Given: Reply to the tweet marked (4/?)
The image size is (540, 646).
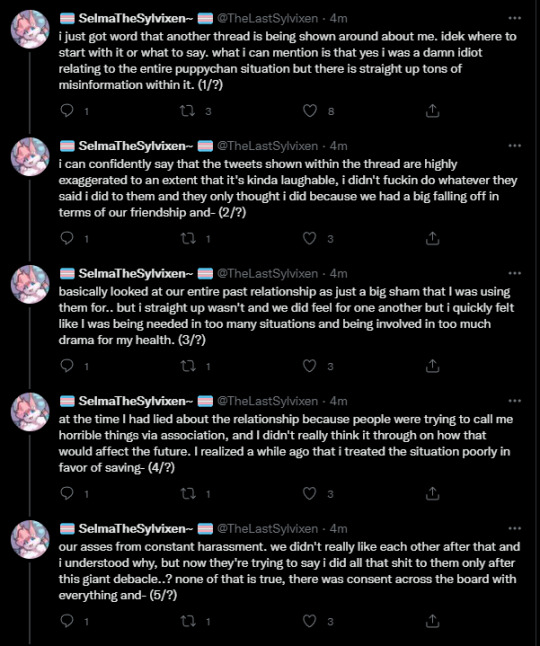Looking at the screenshot, I should pyautogui.click(x=67, y=493).
